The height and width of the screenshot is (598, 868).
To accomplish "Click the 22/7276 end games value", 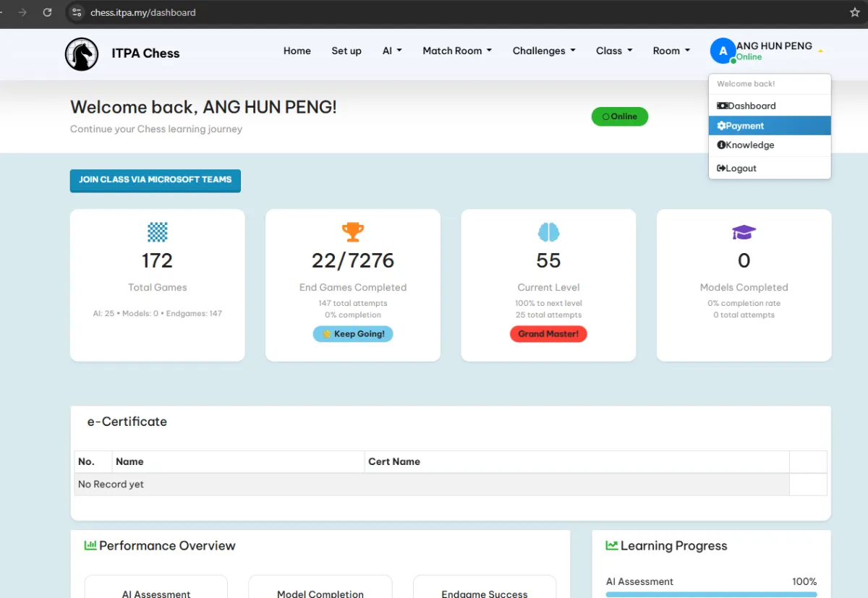I will point(353,260).
